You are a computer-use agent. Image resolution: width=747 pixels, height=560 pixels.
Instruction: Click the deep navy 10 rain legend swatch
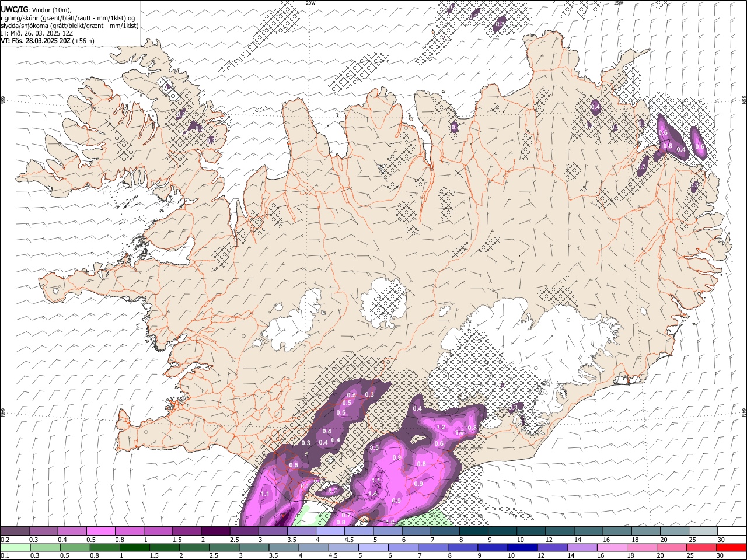tap(522, 547)
